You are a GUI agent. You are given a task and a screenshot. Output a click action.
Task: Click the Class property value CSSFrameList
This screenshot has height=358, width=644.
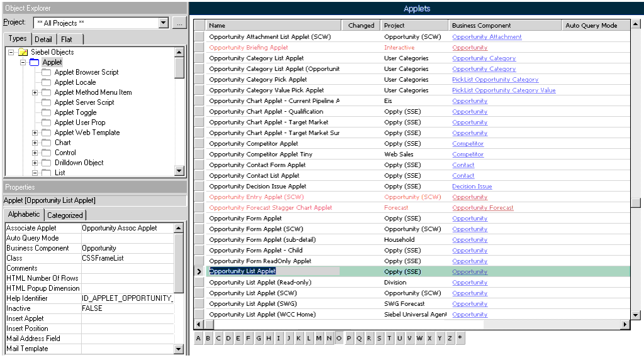click(x=127, y=258)
